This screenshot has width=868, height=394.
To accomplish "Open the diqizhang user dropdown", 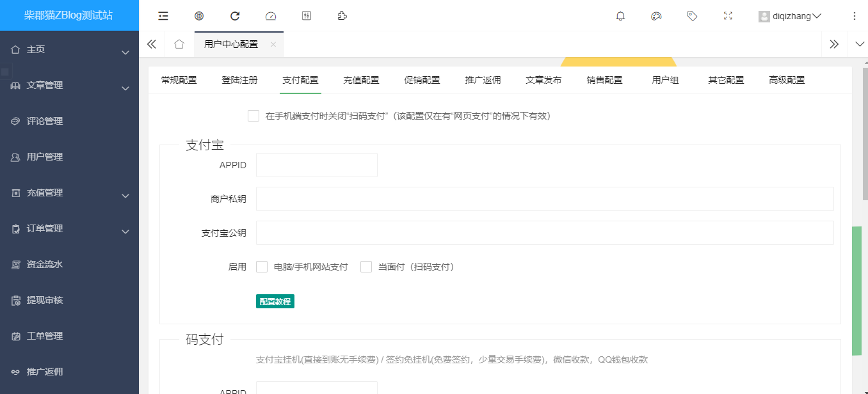I will tap(790, 16).
